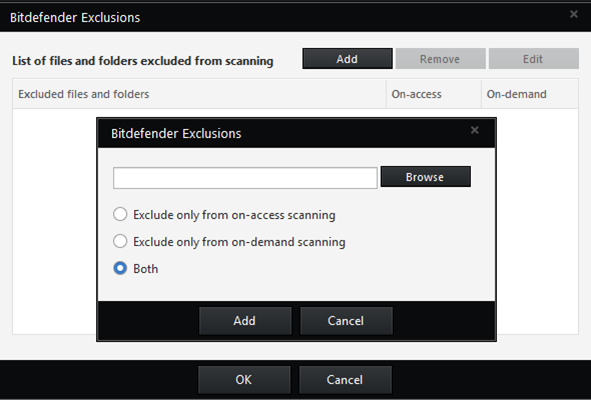This screenshot has width=591, height=400.
Task: Click the list heading about excluded files
Action: (x=143, y=61)
